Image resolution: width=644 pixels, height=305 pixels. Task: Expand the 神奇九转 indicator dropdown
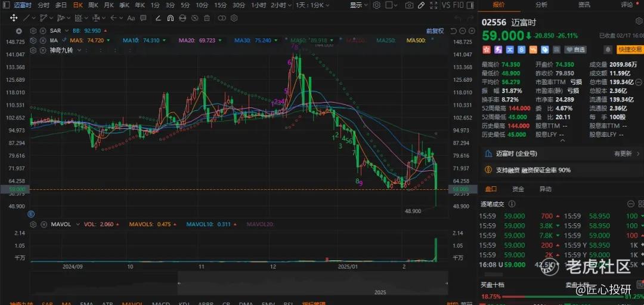pyautogui.click(x=80, y=50)
